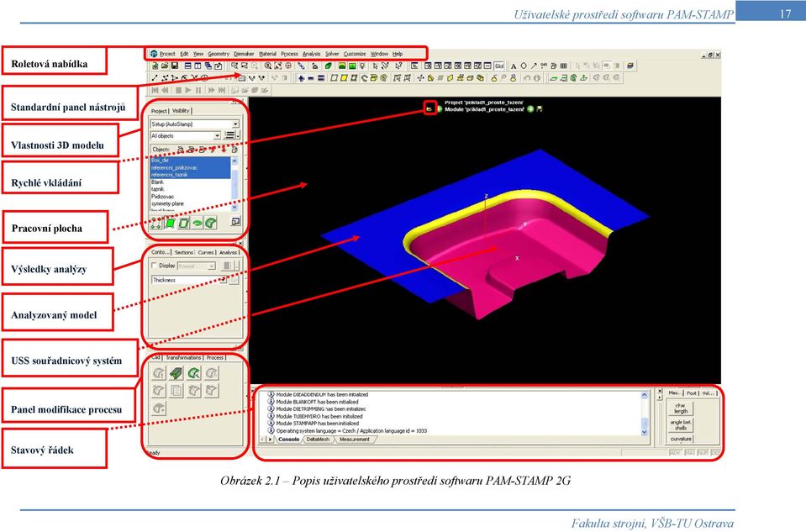Select the text annotation 'A' tool
Screen dimensions: 806x532
513,66
